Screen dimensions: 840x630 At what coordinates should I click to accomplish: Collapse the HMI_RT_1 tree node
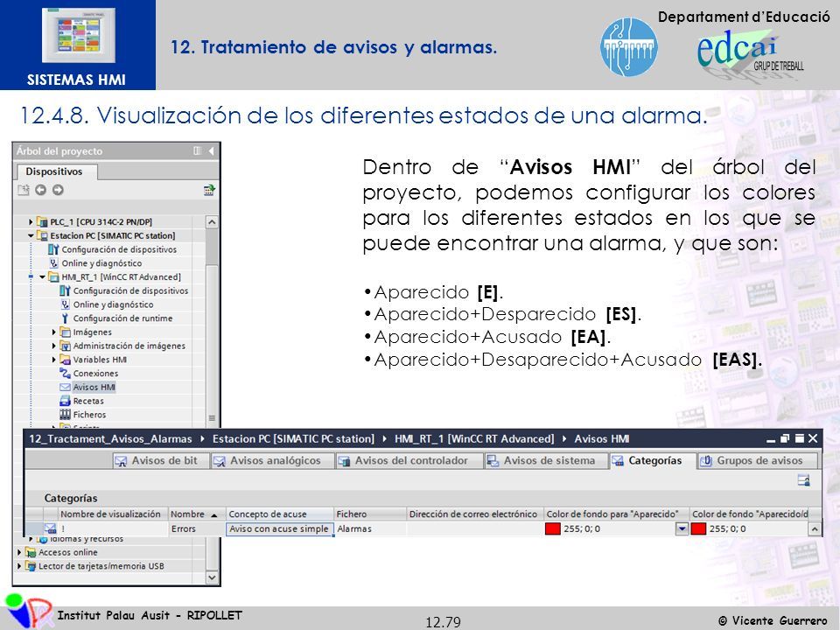tap(42, 277)
